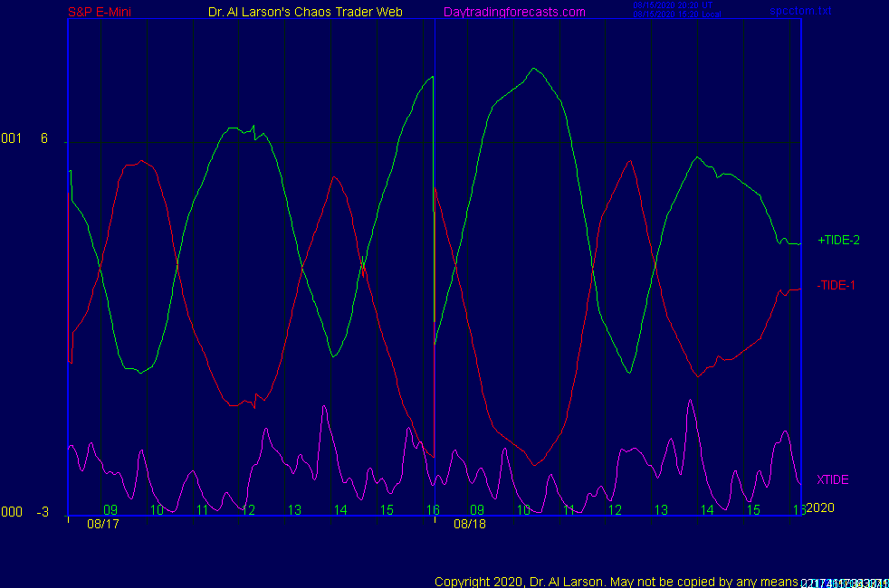The width and height of the screenshot is (889, 588).
Task: Click the +TIDE-2 green legend label
Action: click(838, 241)
